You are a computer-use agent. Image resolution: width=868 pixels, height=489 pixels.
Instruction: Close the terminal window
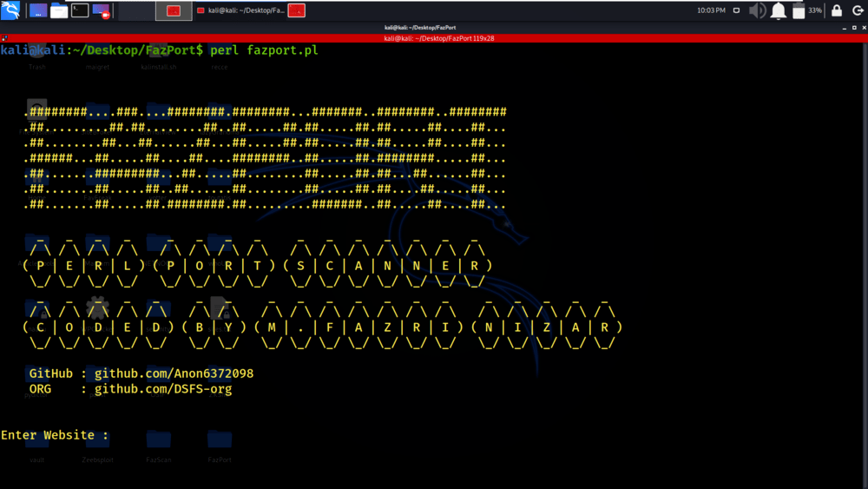tap(865, 28)
